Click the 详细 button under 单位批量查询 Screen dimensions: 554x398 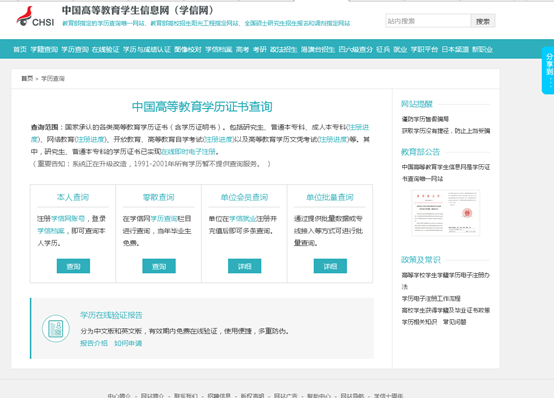[x=330, y=266]
